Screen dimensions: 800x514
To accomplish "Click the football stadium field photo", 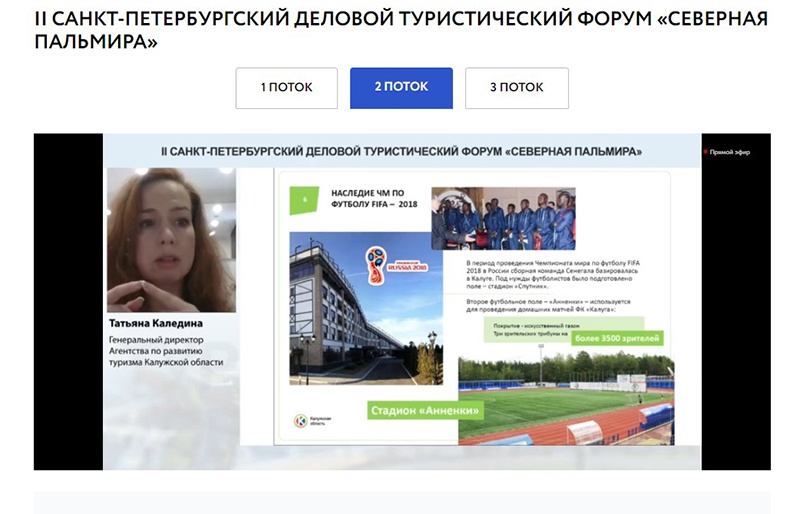I will pos(566,400).
